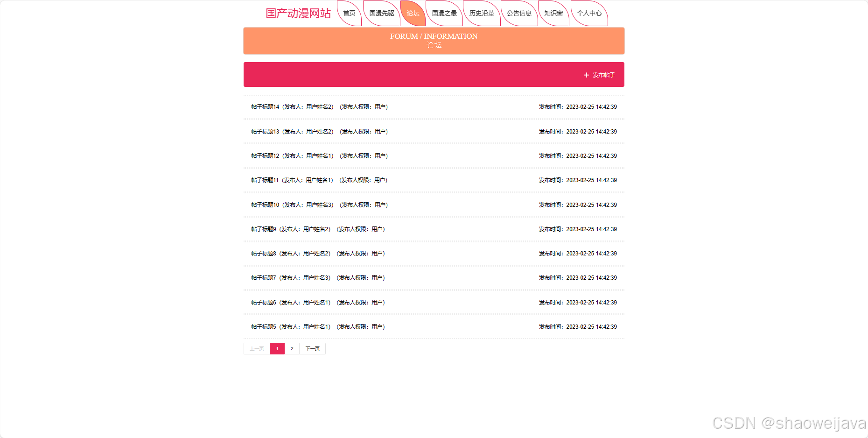Open the 国漫之最 section

(x=444, y=14)
